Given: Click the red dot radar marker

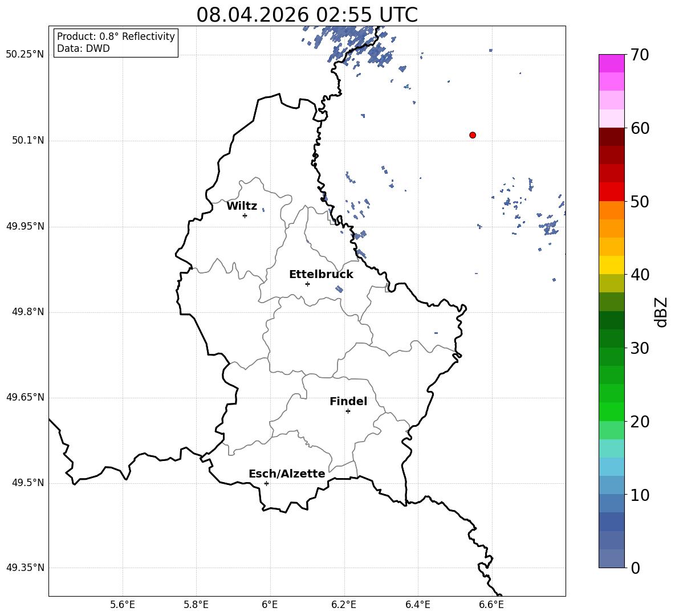Looking at the screenshot, I should pos(472,135).
